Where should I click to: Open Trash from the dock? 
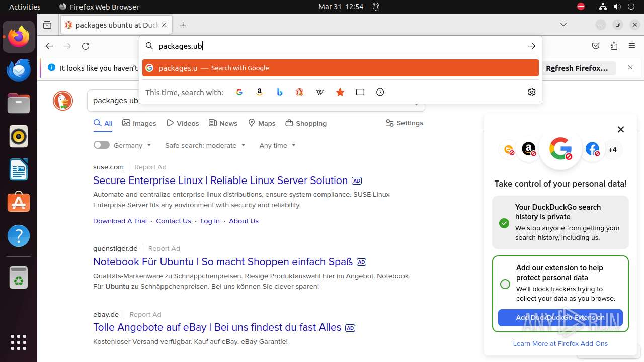[x=19, y=278]
